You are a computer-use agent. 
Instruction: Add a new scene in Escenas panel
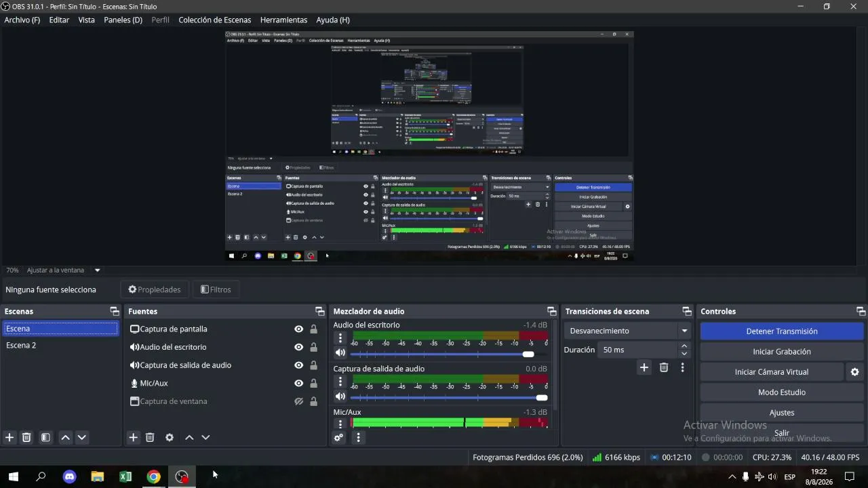pyautogui.click(x=9, y=437)
